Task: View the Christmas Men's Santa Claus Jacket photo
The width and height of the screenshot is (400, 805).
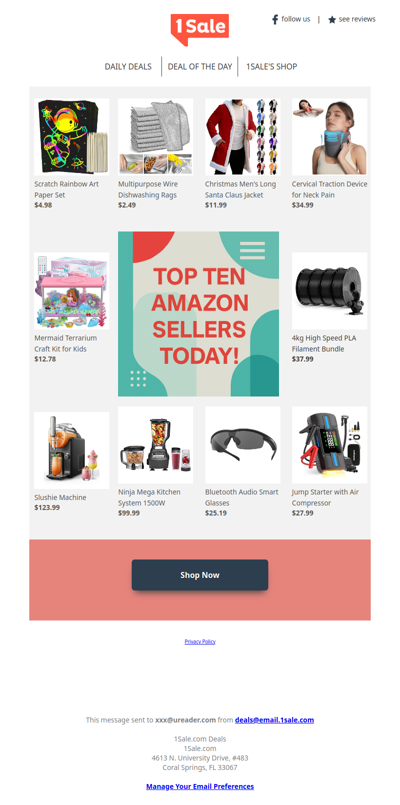Action: (242, 137)
